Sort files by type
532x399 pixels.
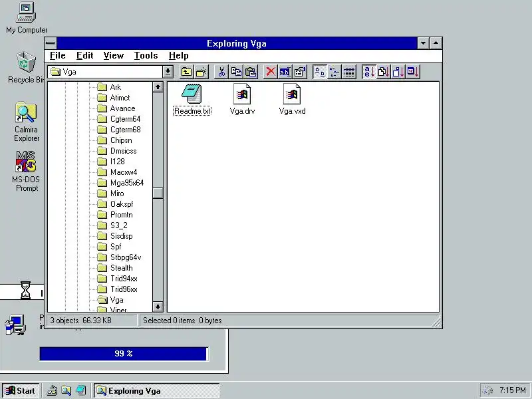click(x=384, y=72)
